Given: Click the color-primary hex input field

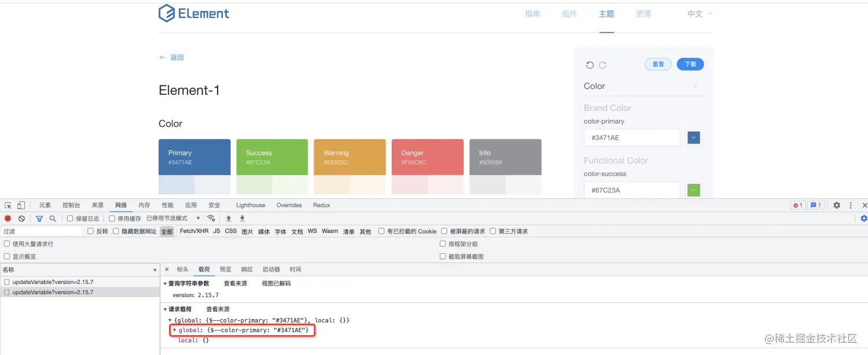Looking at the screenshot, I should tap(632, 138).
